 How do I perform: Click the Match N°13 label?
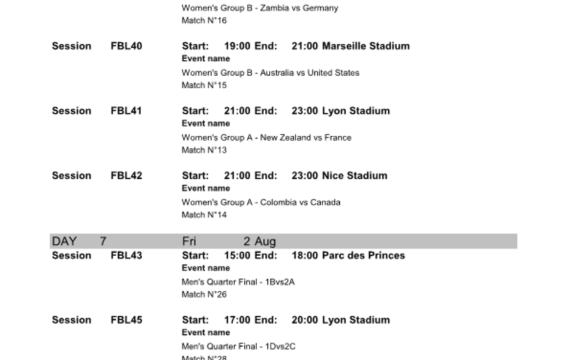204,150
